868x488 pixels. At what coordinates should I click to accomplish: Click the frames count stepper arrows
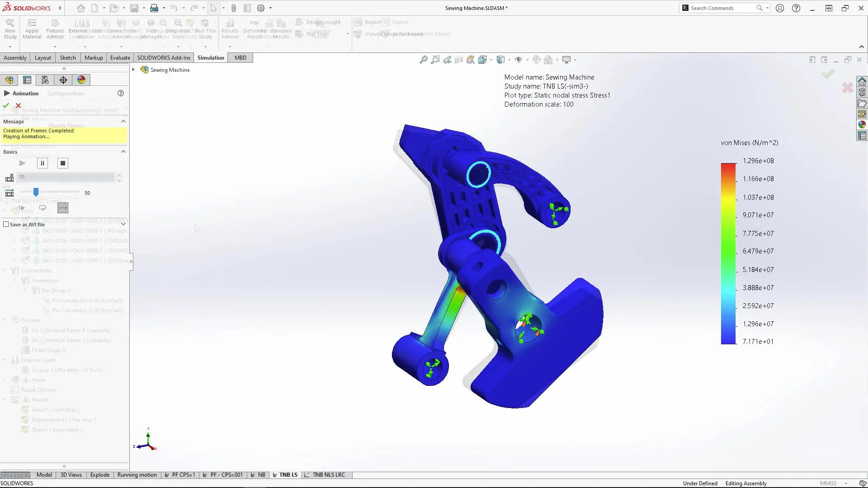119,177
